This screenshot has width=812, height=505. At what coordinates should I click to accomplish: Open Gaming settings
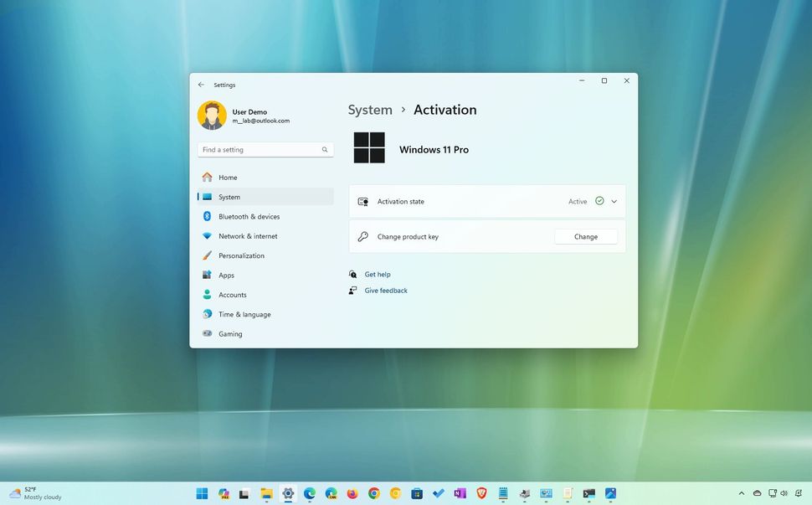click(230, 333)
